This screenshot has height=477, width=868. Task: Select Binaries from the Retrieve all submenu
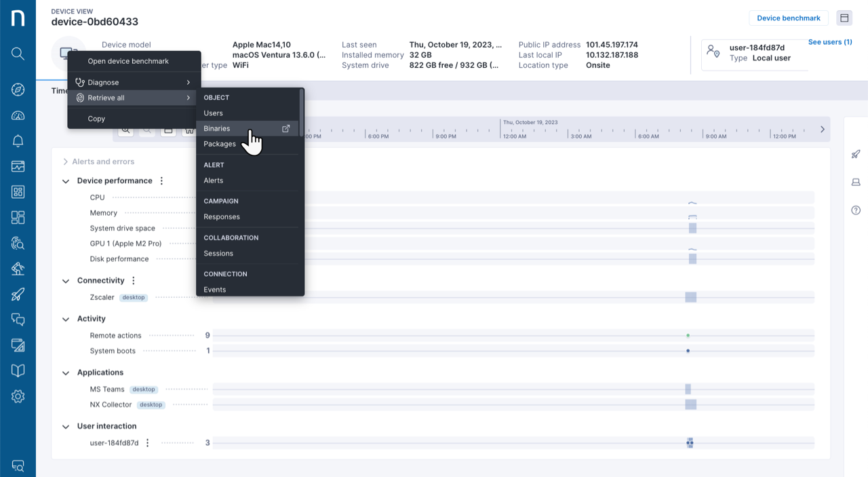click(217, 129)
